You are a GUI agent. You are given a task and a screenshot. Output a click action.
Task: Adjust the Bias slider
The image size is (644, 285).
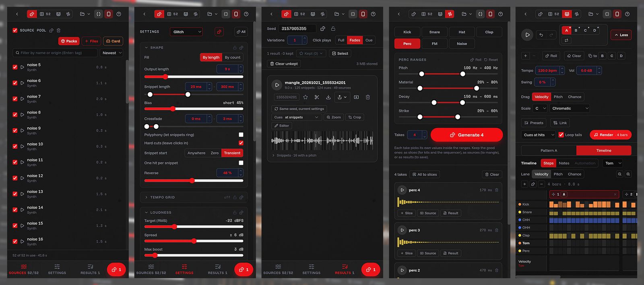(x=194, y=109)
